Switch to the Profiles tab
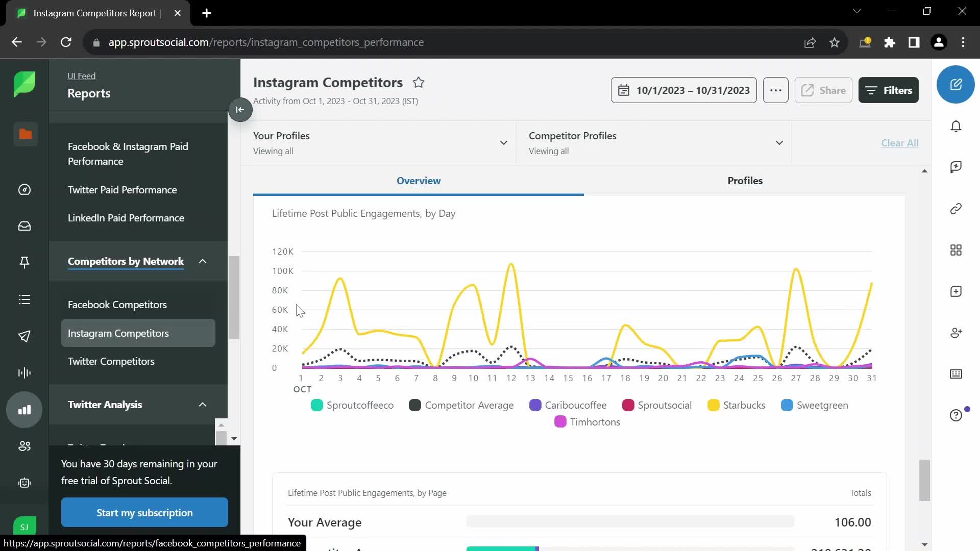980x551 pixels. (745, 180)
